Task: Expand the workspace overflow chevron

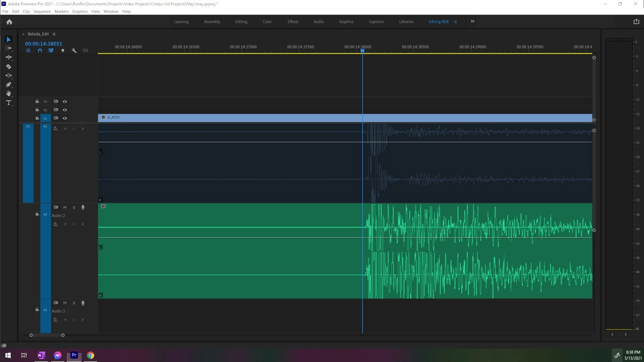Action: (473, 21)
